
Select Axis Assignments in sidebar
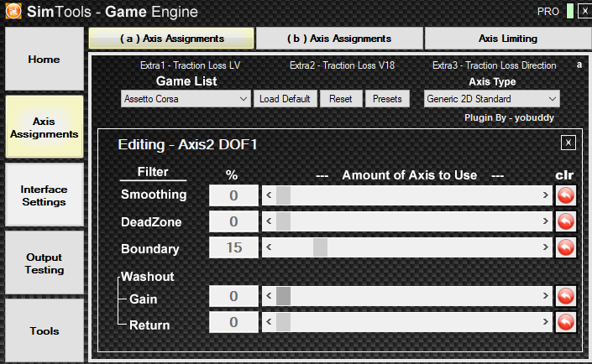(x=45, y=127)
